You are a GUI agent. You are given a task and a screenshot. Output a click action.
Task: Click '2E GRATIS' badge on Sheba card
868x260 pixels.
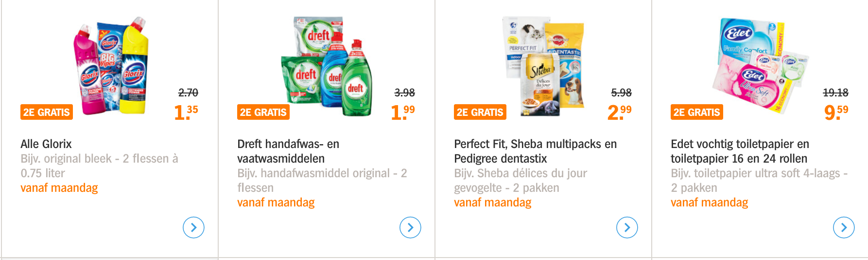(x=480, y=112)
